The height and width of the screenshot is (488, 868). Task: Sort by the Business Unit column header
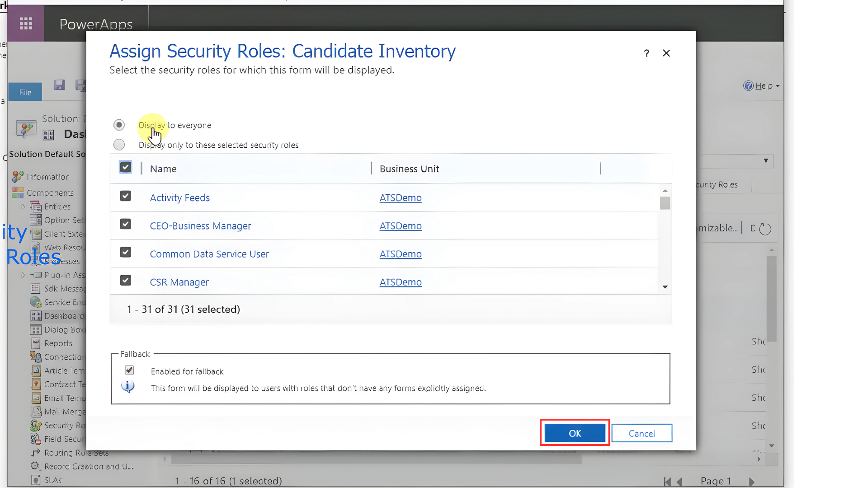(x=409, y=169)
